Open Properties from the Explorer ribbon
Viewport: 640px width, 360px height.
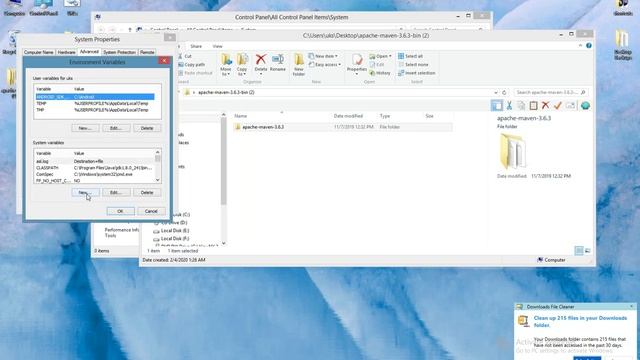(357, 64)
